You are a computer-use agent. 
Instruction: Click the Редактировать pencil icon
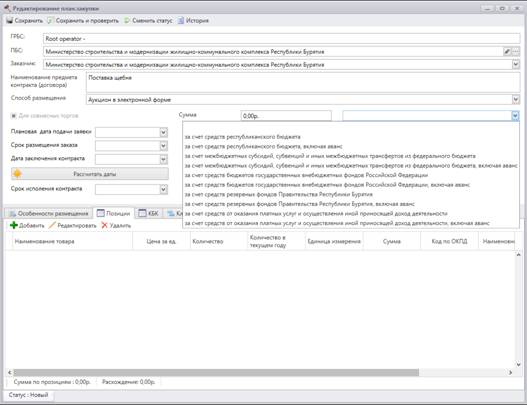point(52,225)
